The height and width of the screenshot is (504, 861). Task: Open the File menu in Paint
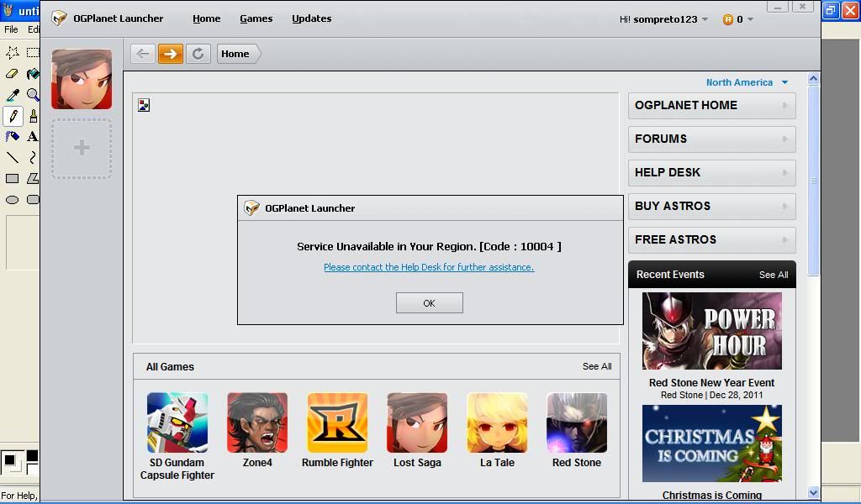(11, 29)
